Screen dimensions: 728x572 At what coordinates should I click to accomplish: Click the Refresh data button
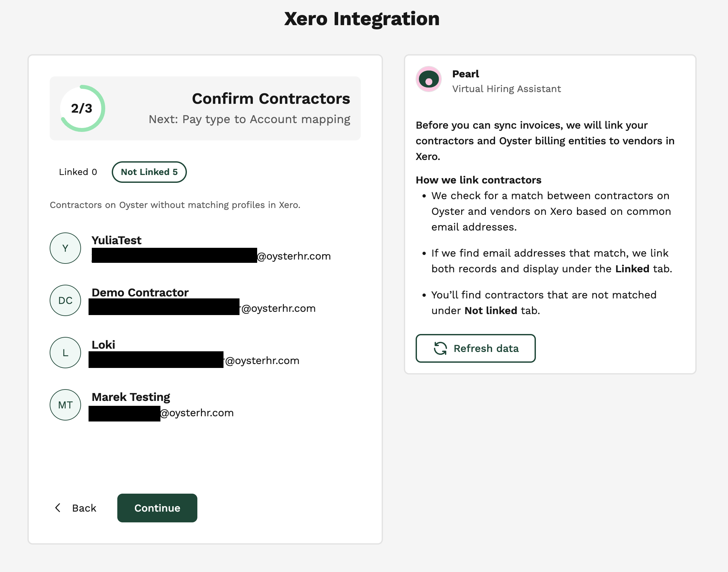coord(475,348)
